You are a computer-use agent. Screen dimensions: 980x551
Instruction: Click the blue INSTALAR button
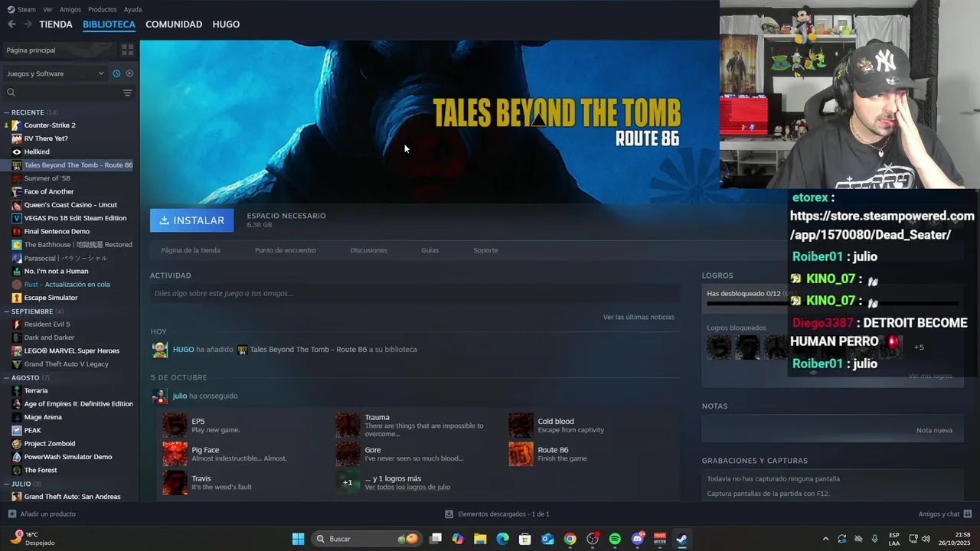(192, 220)
